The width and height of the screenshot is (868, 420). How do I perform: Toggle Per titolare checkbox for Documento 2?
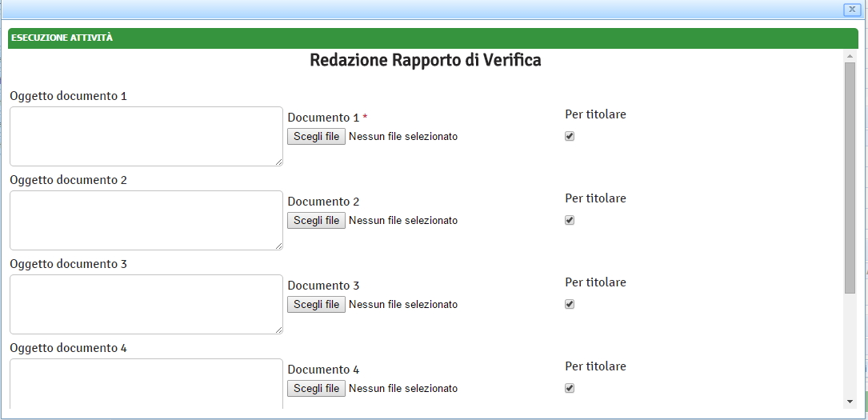coord(570,220)
